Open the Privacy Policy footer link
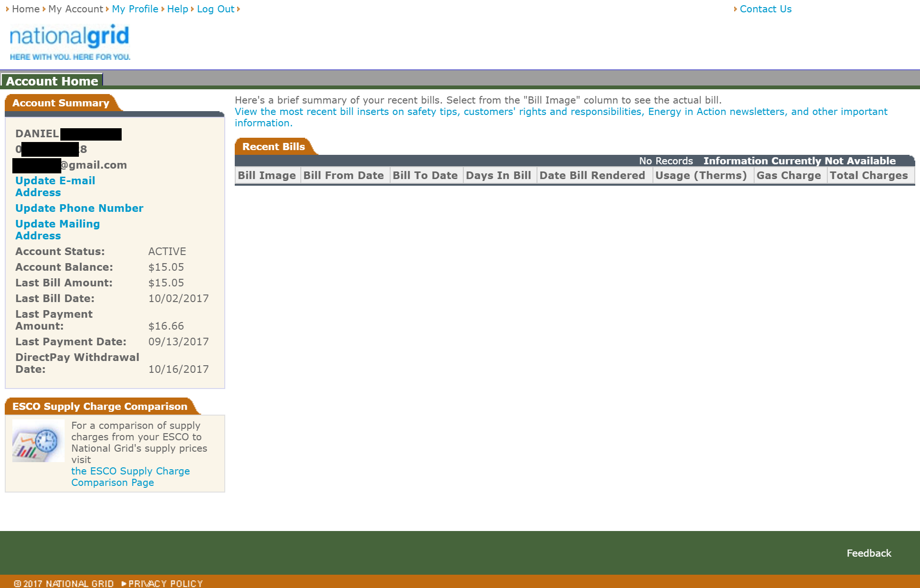920x588 pixels. 165,583
